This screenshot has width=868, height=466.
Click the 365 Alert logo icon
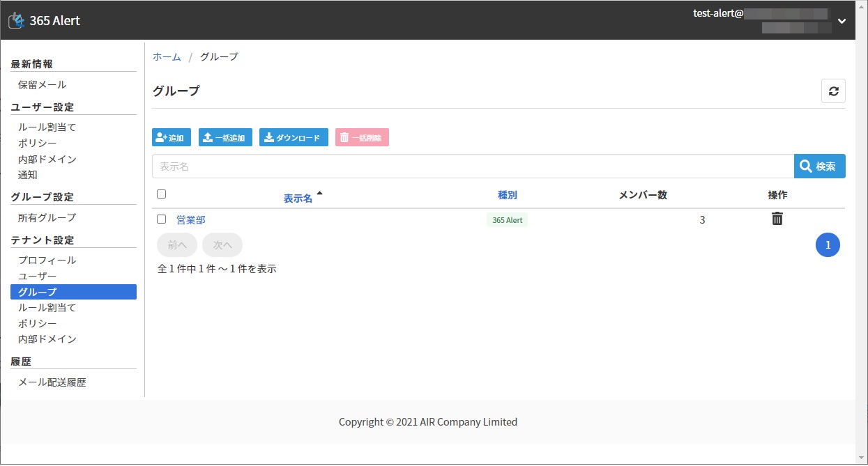click(x=16, y=21)
